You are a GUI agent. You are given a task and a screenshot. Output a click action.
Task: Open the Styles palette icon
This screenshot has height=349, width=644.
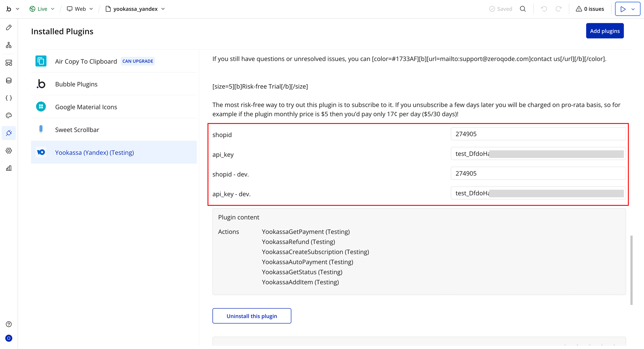[x=9, y=115]
